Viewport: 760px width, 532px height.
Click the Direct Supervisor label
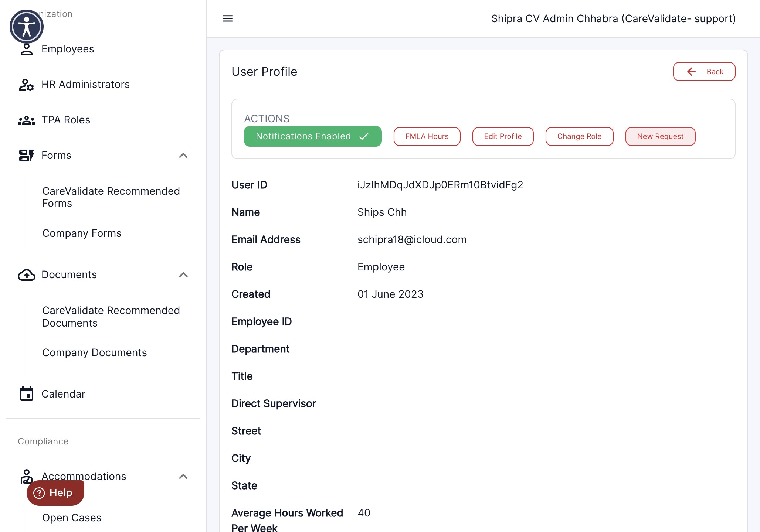[x=274, y=404]
